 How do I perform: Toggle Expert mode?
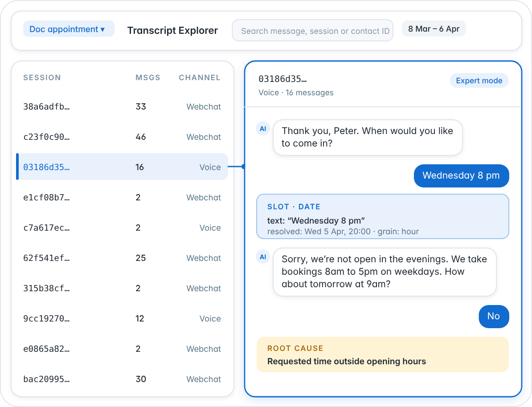pos(479,81)
